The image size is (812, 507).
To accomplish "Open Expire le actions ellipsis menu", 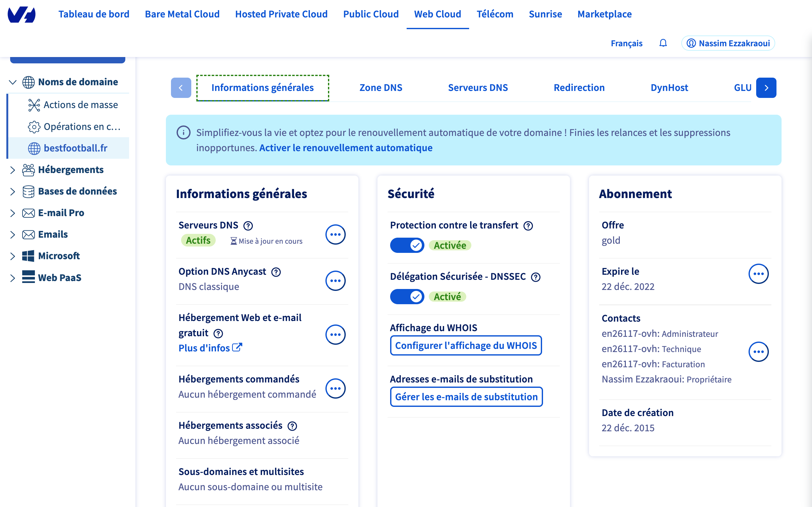I will tap(758, 273).
